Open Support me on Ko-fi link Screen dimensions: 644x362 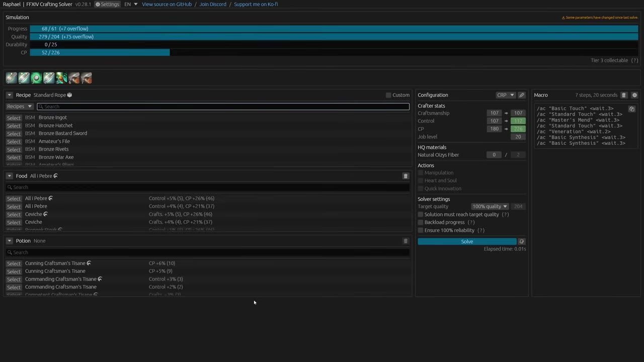click(x=256, y=4)
